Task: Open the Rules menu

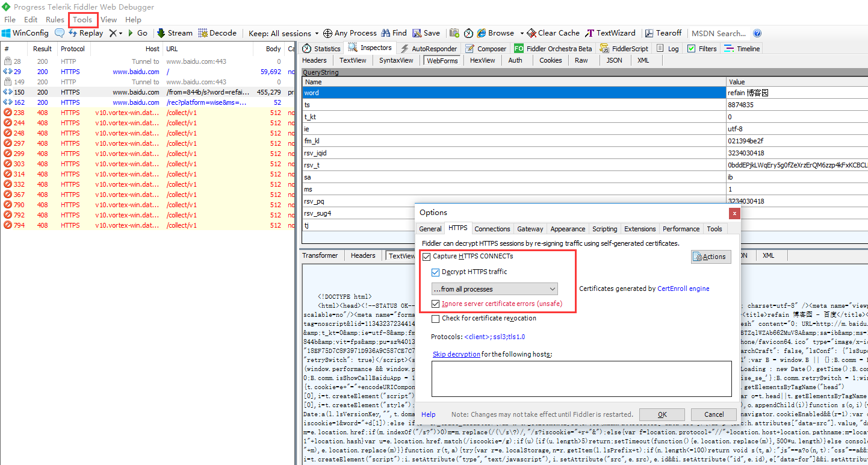Action: [55, 20]
